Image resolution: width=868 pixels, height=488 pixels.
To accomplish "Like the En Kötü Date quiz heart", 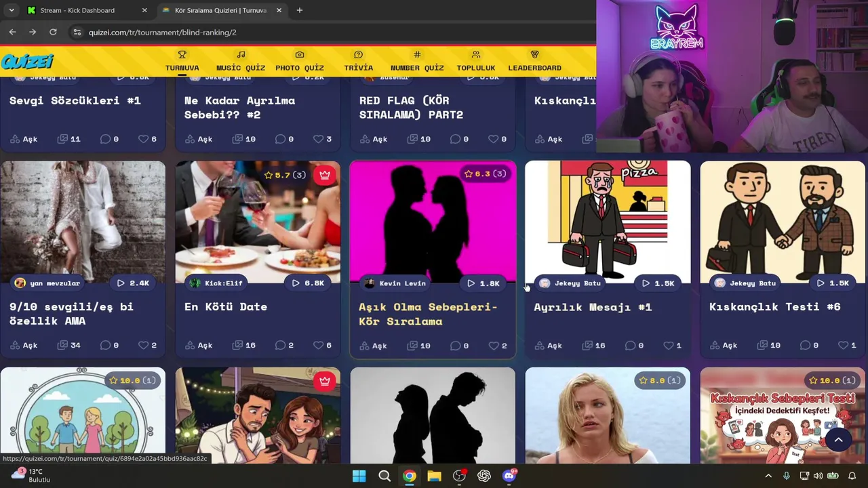I will (x=318, y=345).
